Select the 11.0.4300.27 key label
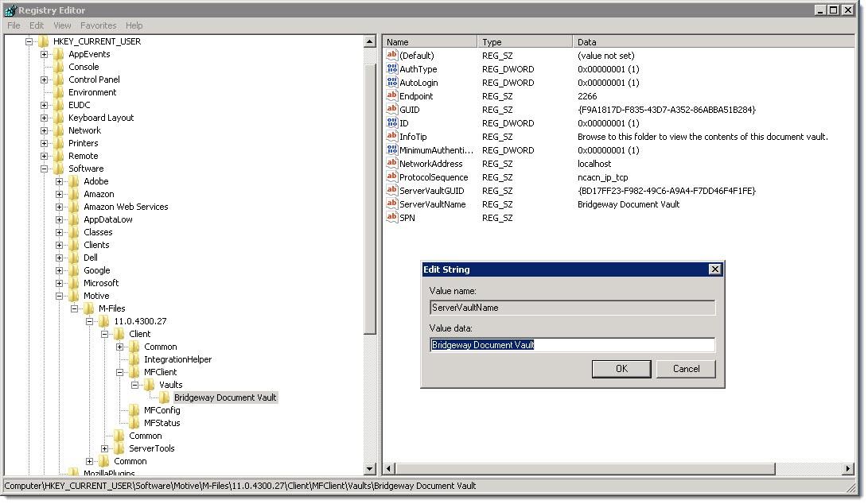The image size is (868, 504). [x=140, y=321]
